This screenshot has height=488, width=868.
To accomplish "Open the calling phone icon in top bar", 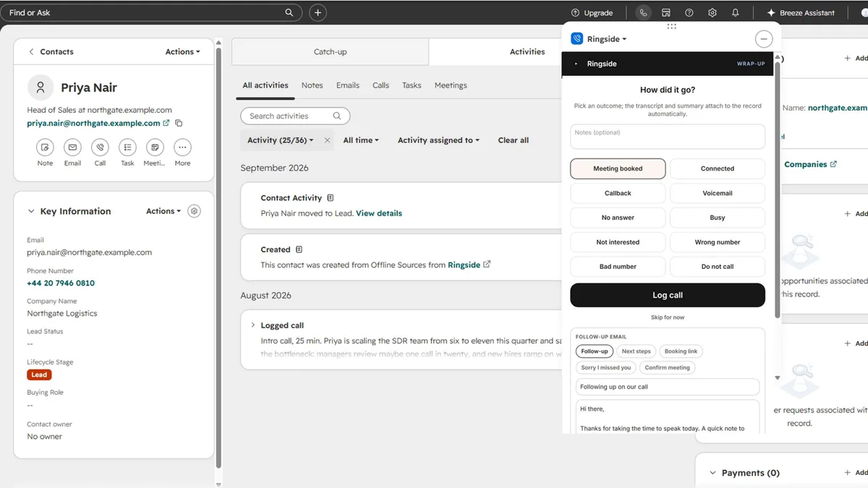I will coord(643,12).
